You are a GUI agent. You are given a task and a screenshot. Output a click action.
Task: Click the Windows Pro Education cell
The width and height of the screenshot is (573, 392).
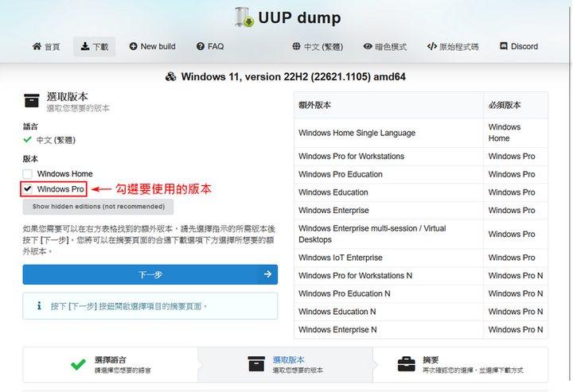(x=388, y=174)
